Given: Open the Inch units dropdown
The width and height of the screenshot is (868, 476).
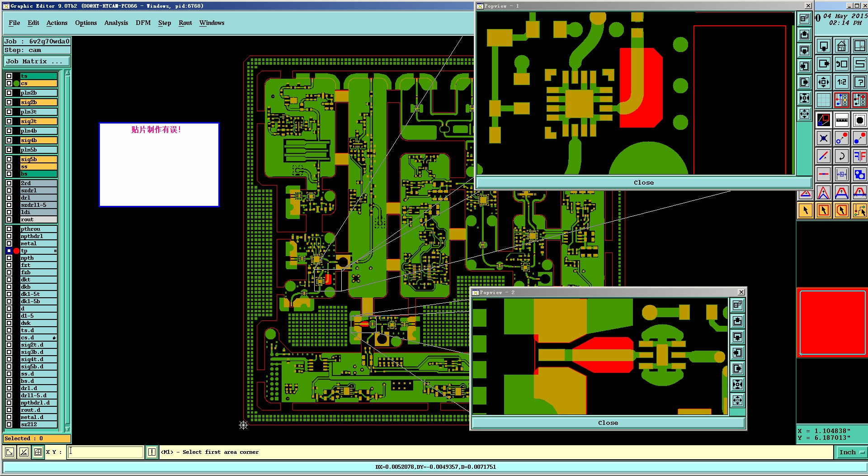Looking at the screenshot, I should (x=851, y=452).
